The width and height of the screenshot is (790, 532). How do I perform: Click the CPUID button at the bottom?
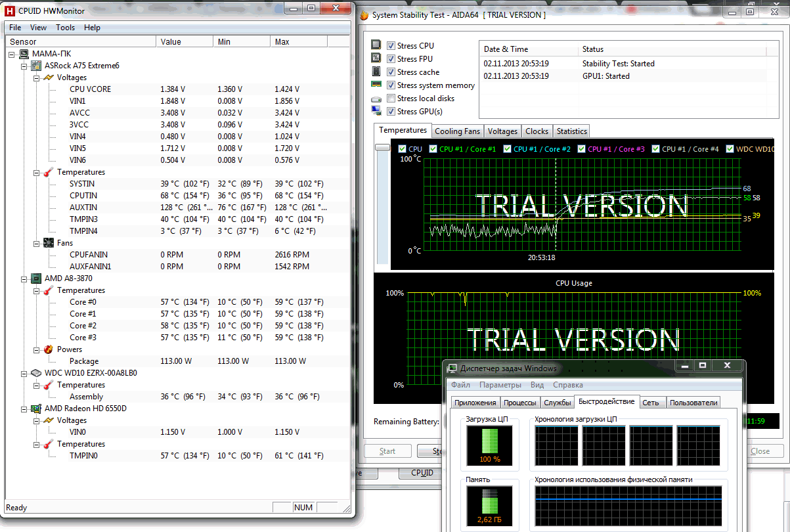422,473
